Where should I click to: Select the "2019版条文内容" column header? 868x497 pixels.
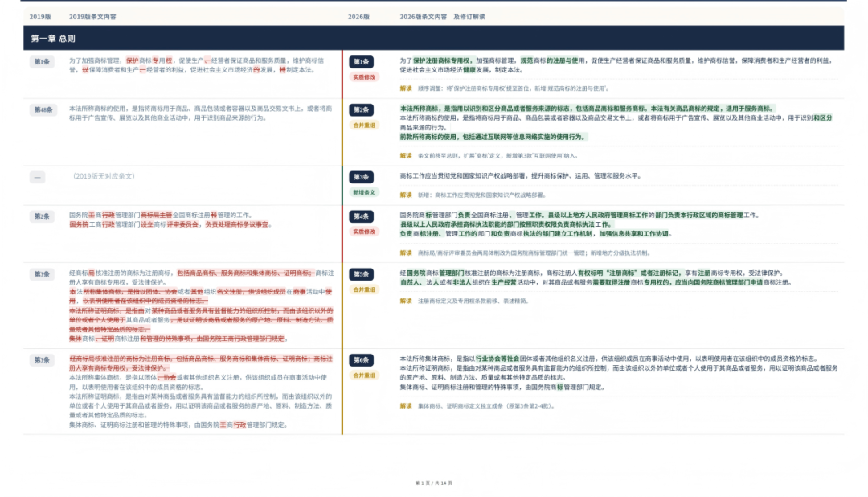point(92,17)
